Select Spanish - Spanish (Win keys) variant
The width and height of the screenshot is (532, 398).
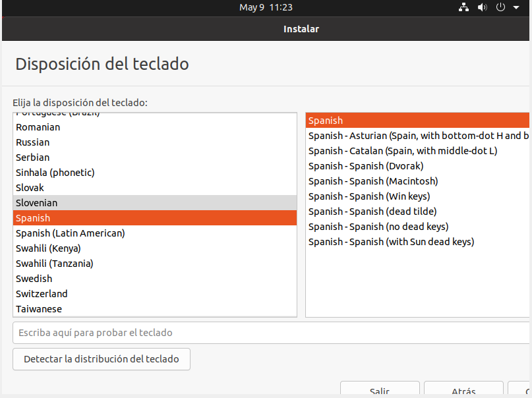tap(369, 196)
